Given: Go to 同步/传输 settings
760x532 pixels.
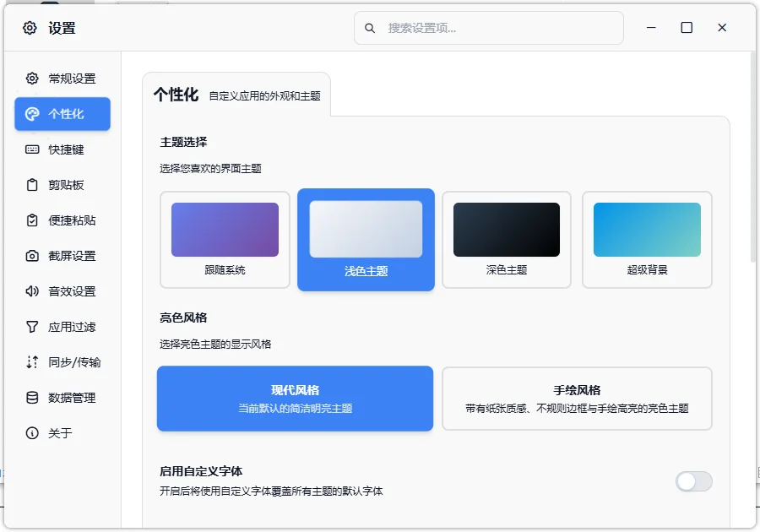Looking at the screenshot, I should pyautogui.click(x=62, y=362).
